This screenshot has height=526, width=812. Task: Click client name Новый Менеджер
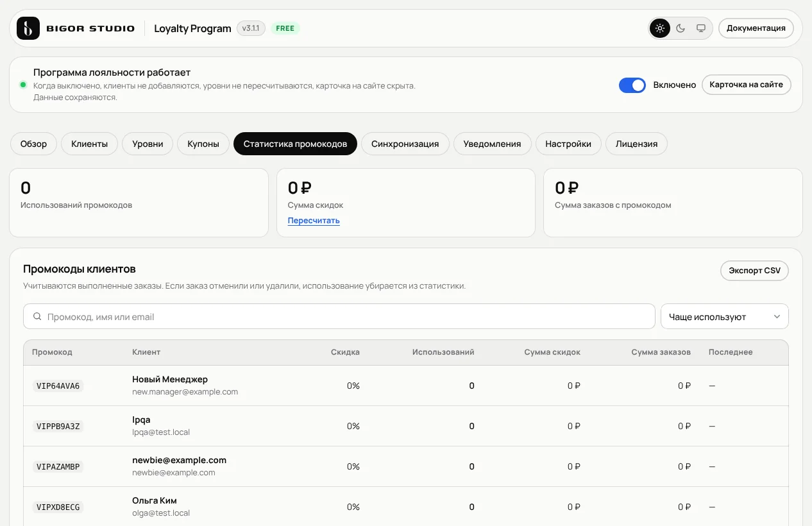pos(170,379)
